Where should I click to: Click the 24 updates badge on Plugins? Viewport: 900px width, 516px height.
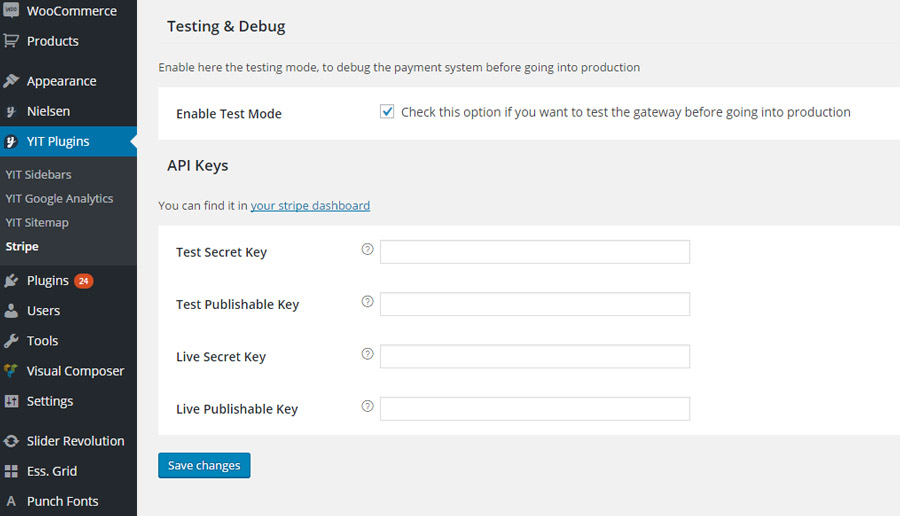[83, 281]
